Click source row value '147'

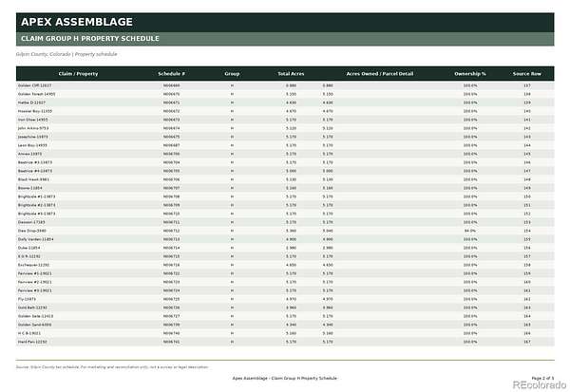[527, 171]
